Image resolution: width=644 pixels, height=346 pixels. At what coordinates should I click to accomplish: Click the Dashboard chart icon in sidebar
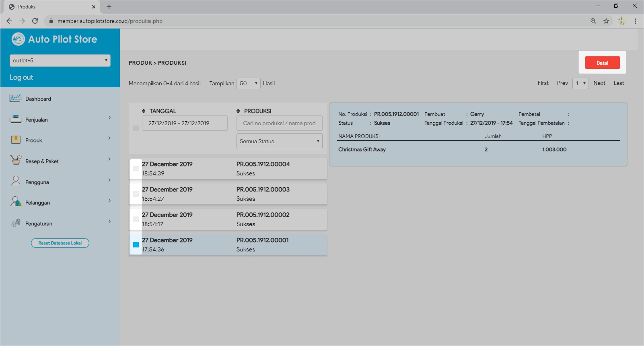(x=16, y=98)
